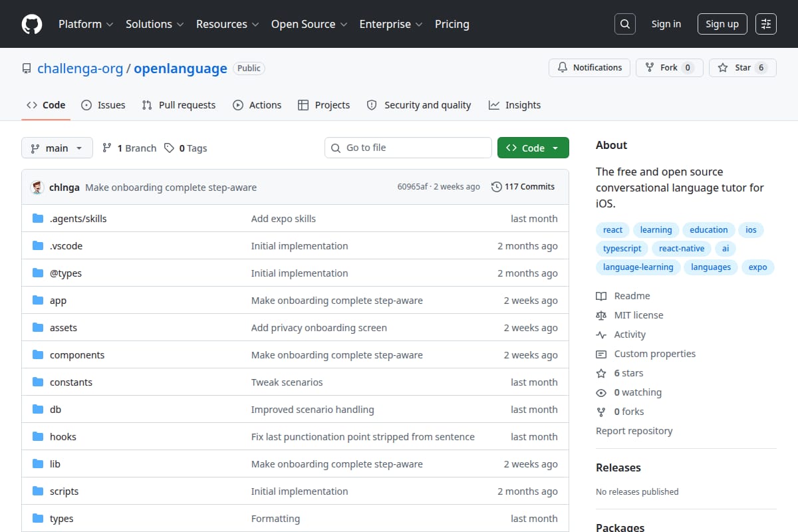This screenshot has height=532, width=798.
Task: Fork the openlanguage repository
Action: (669, 68)
